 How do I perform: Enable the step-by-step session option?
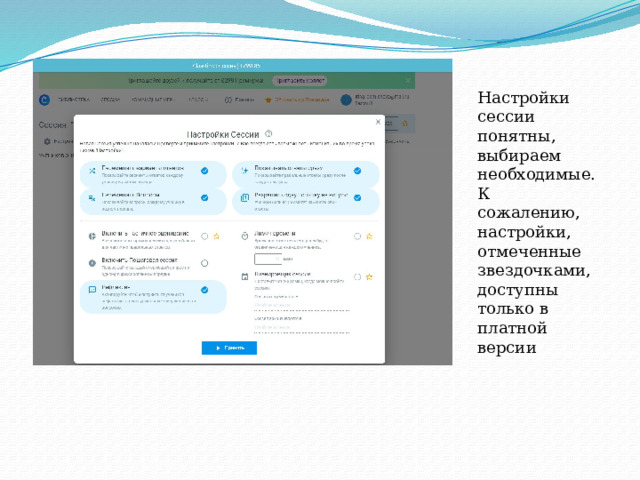coord(204,263)
